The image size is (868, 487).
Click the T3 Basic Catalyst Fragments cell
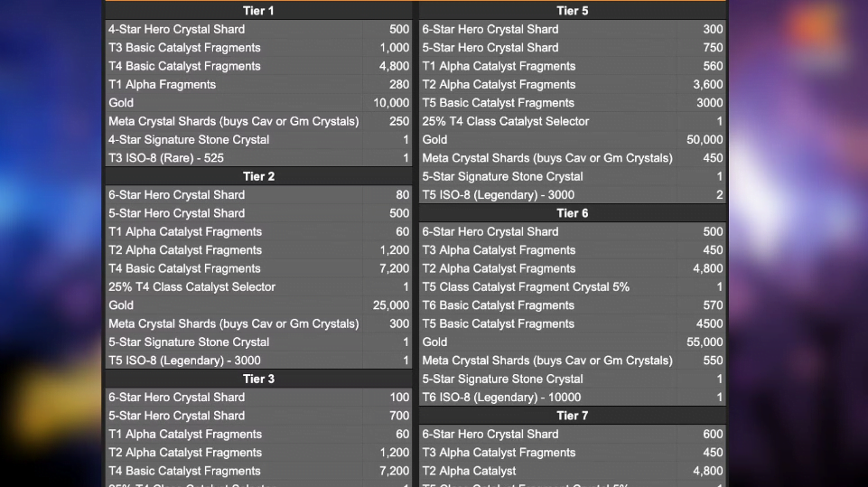[234, 48]
